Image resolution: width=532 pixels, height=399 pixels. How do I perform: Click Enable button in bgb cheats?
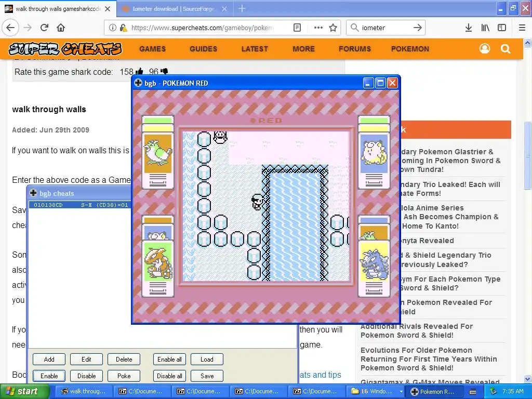[49, 376]
